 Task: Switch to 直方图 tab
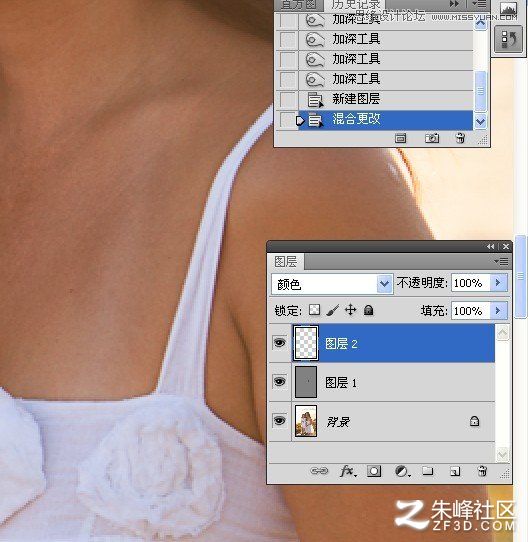[298, 4]
